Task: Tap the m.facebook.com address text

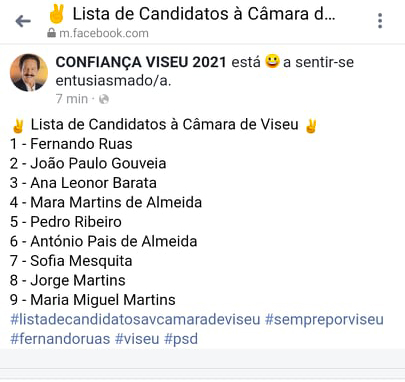Action: (x=104, y=33)
